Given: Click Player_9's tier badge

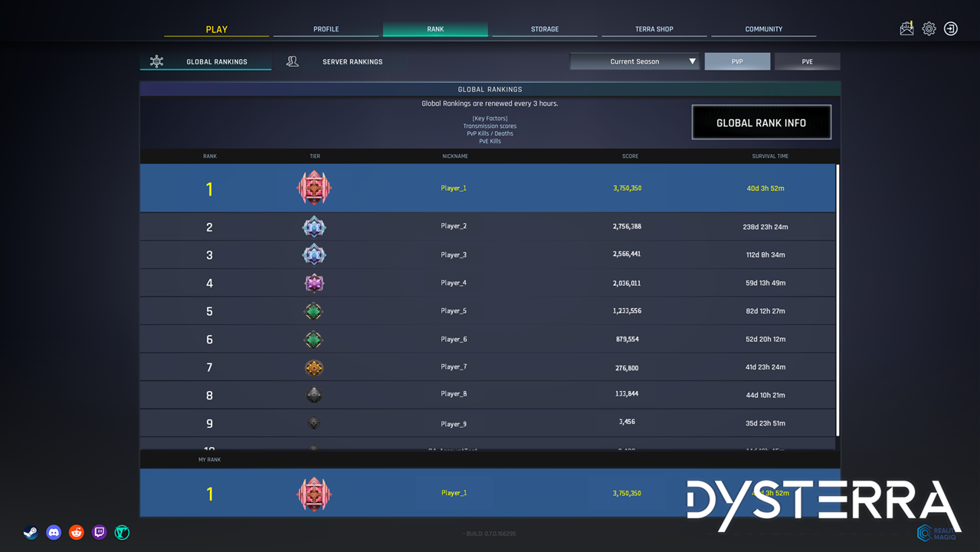Looking at the screenshot, I should pos(313,423).
